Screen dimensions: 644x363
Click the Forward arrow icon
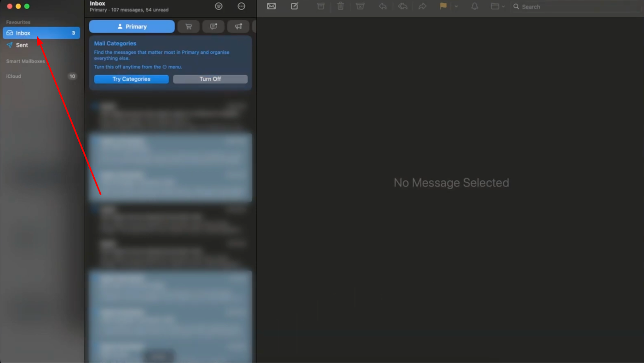422,6
